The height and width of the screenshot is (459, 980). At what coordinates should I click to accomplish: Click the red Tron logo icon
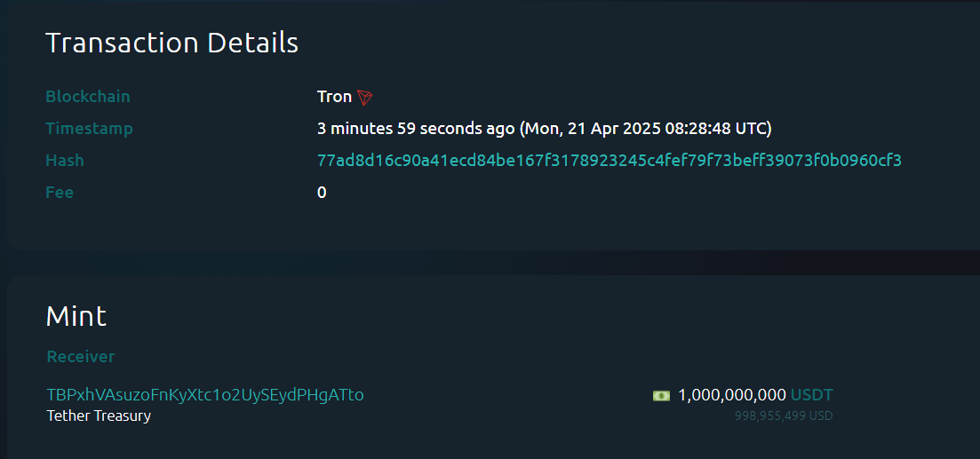point(365,97)
